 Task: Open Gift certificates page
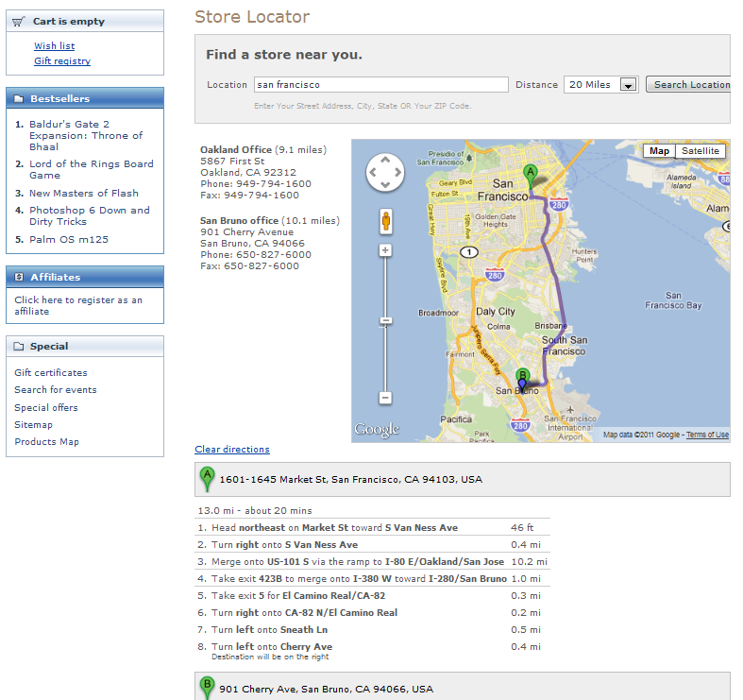pyautogui.click(x=51, y=373)
